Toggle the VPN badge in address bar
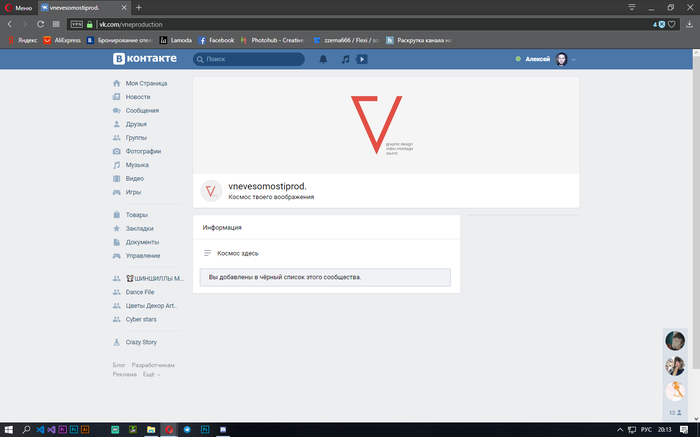 pyautogui.click(x=76, y=23)
